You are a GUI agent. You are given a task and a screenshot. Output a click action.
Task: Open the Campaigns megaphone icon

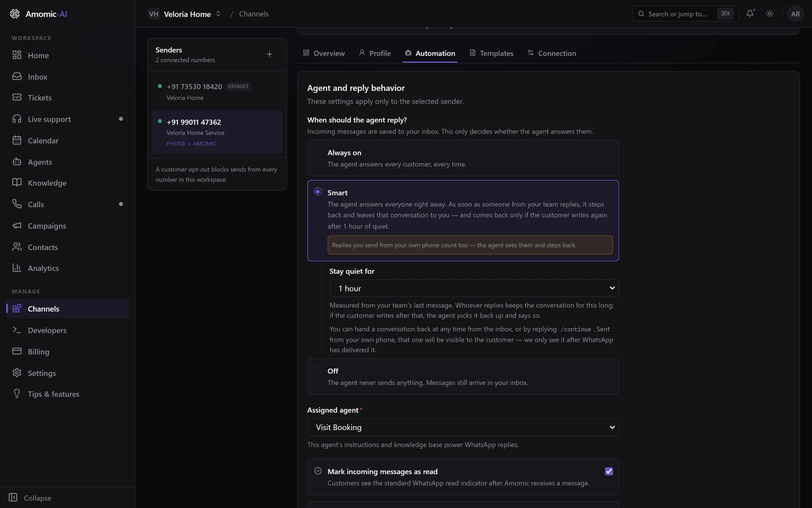[17, 225]
